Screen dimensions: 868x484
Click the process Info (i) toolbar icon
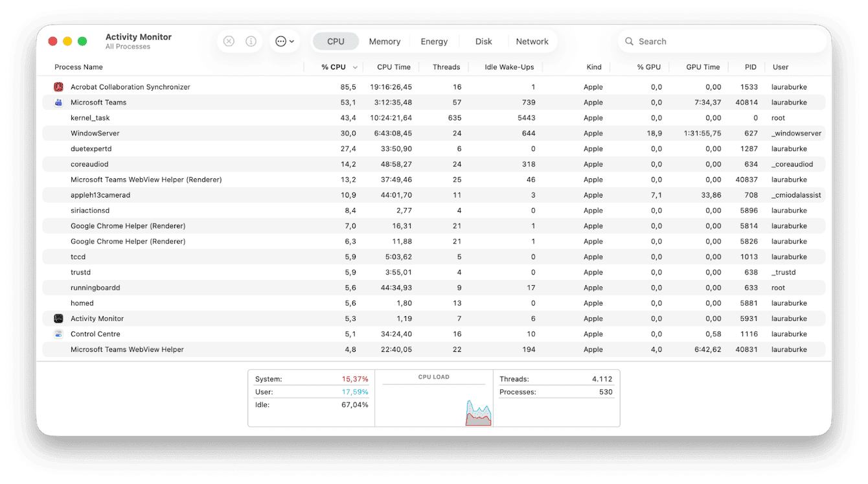tap(251, 41)
